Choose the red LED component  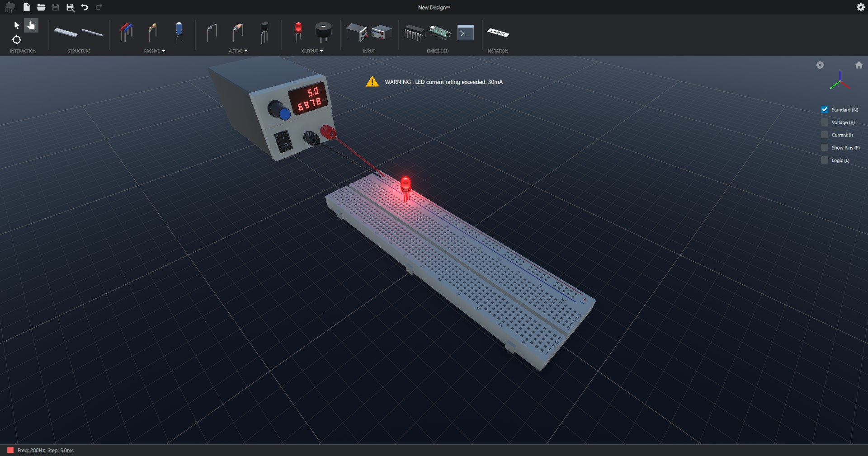click(298, 32)
